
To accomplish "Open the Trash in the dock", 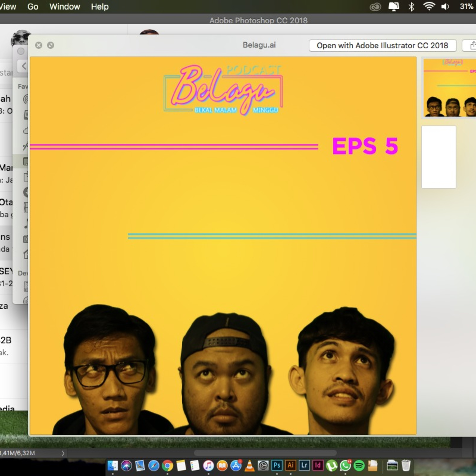I will click(x=406, y=465).
